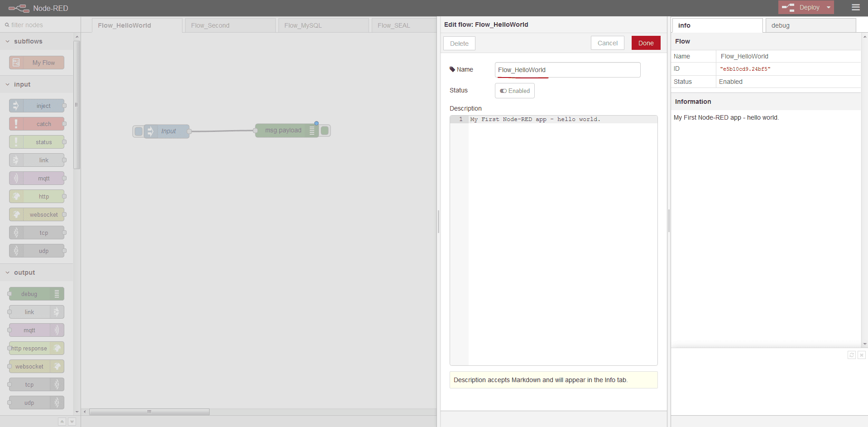
Task: Click the Done button
Action: [646, 43]
